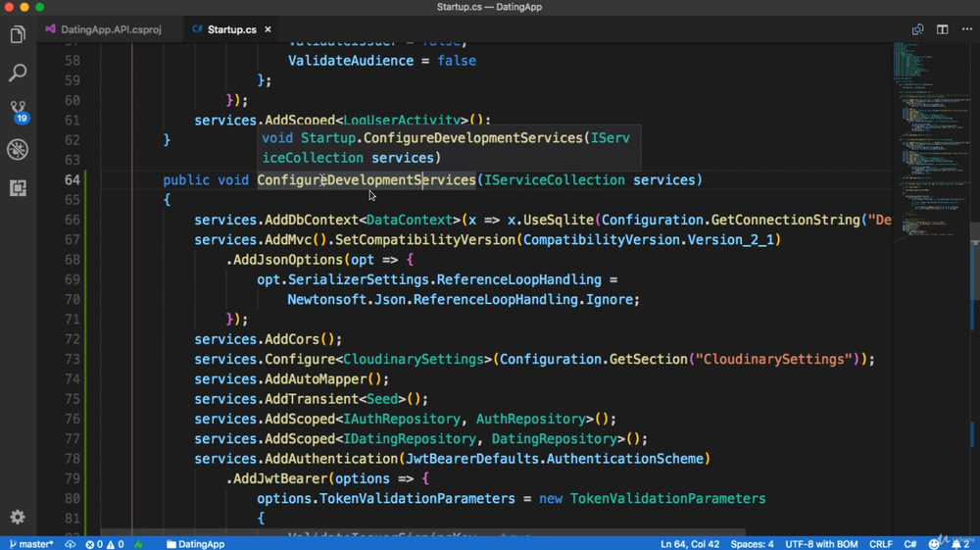
Task: Change encoding via UTF-8 with BOM
Action: (821, 544)
